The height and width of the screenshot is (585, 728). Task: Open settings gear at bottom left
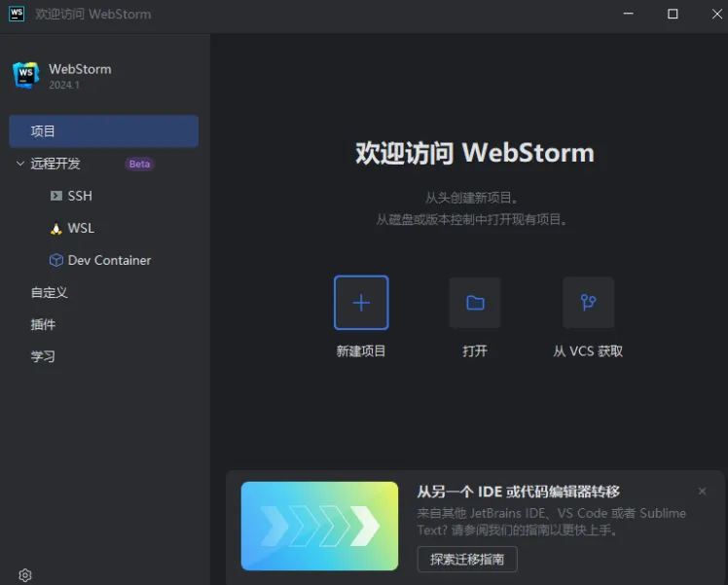pos(25,575)
